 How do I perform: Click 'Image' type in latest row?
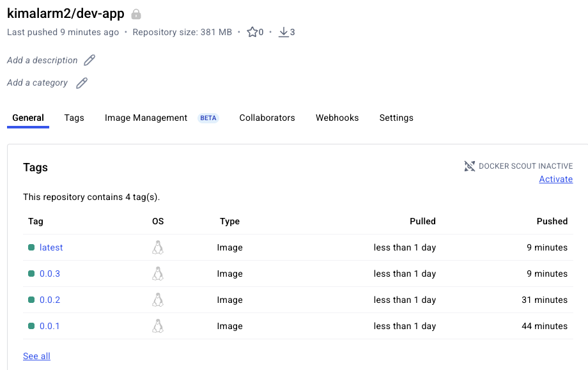[229, 247]
